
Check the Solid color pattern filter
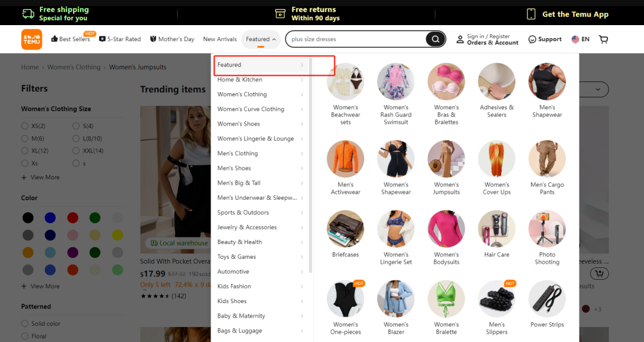pos(25,323)
